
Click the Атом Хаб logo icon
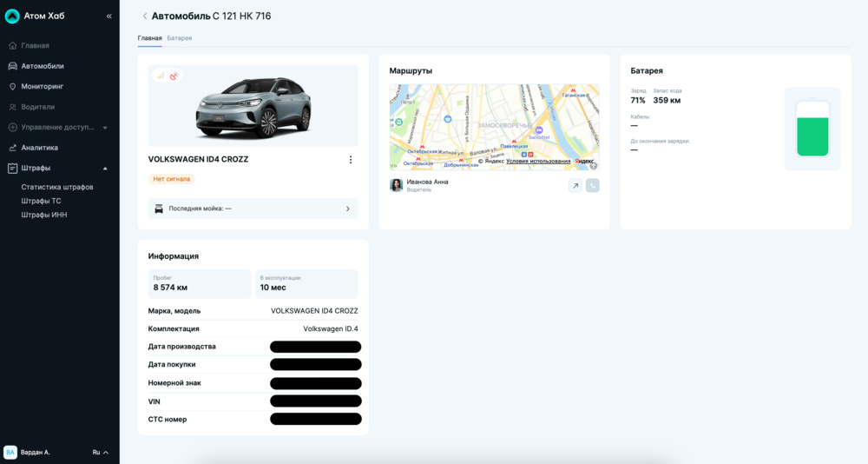12,17
